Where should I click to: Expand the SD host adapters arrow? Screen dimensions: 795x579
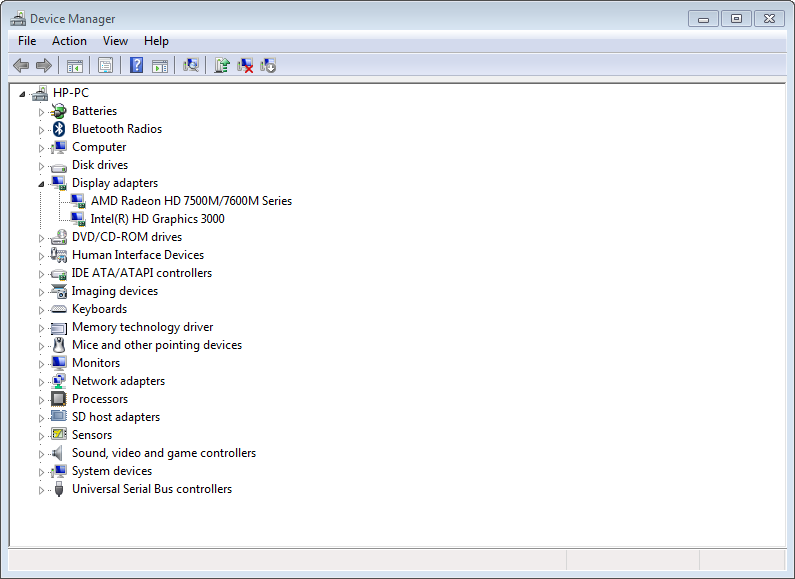pos(41,418)
